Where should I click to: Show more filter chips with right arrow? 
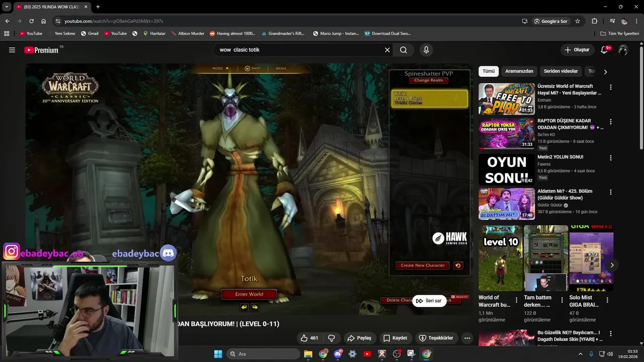[605, 72]
